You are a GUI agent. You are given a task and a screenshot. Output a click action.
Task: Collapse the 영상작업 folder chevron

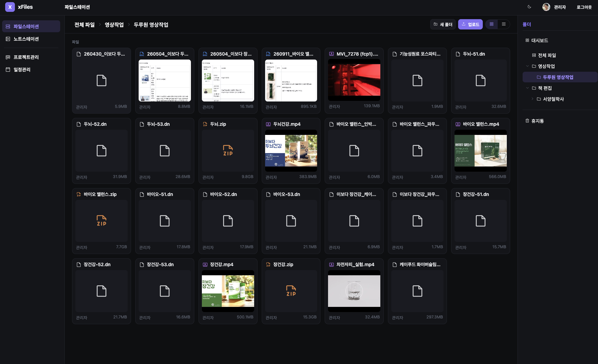(527, 66)
